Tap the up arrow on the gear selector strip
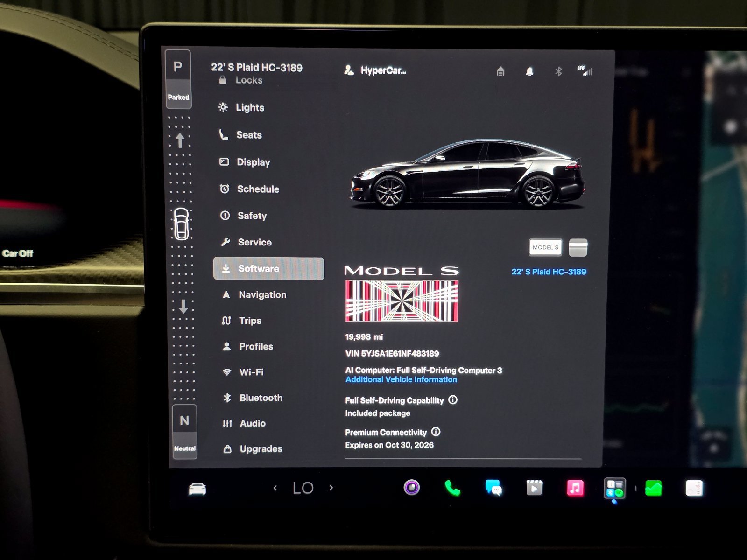747x560 pixels. pyautogui.click(x=180, y=140)
